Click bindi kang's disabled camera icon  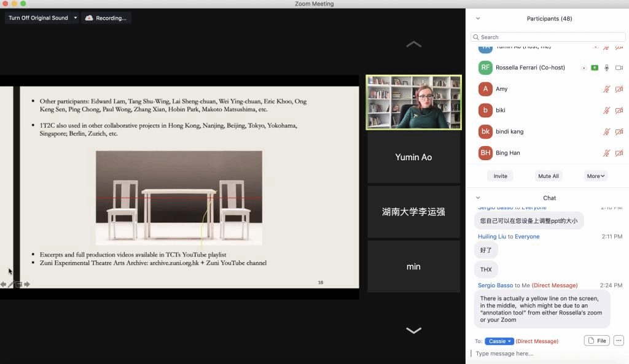pyautogui.click(x=619, y=131)
